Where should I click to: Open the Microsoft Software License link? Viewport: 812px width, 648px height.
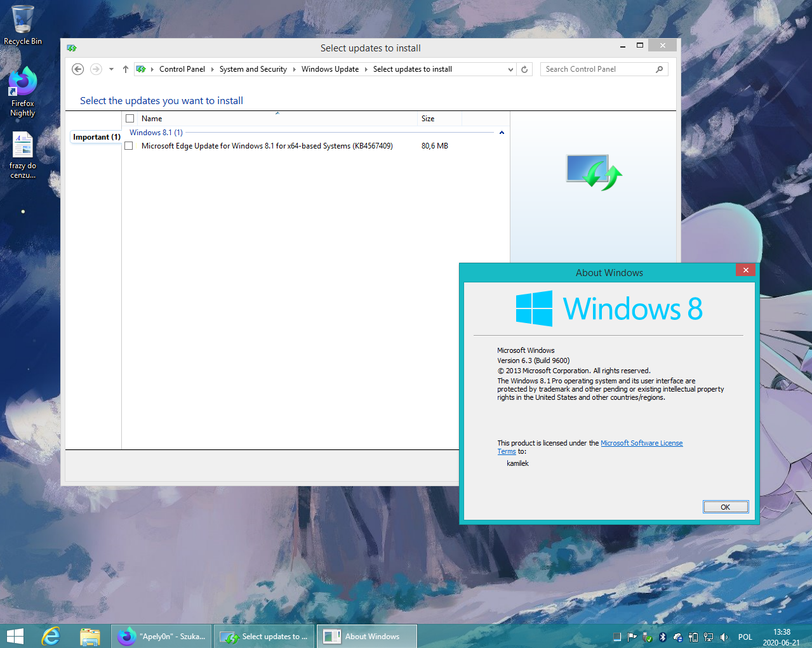pyautogui.click(x=642, y=443)
